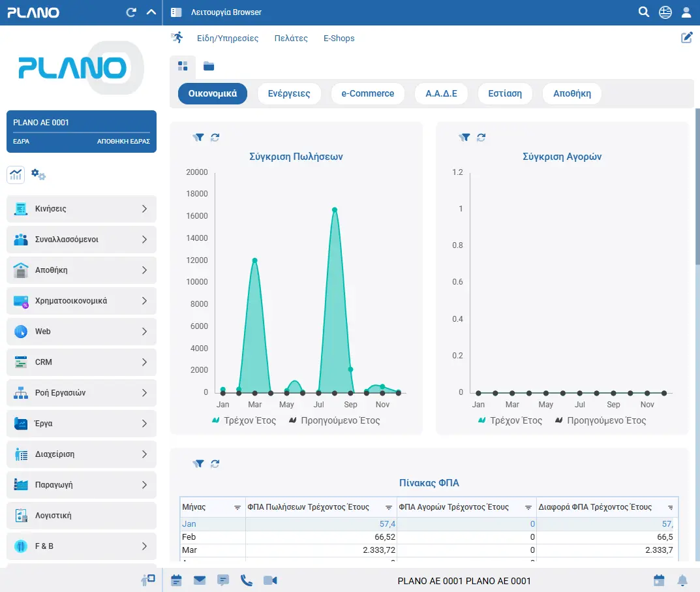Click the notification bell icon
This screenshot has width=700, height=592.
[x=682, y=580]
